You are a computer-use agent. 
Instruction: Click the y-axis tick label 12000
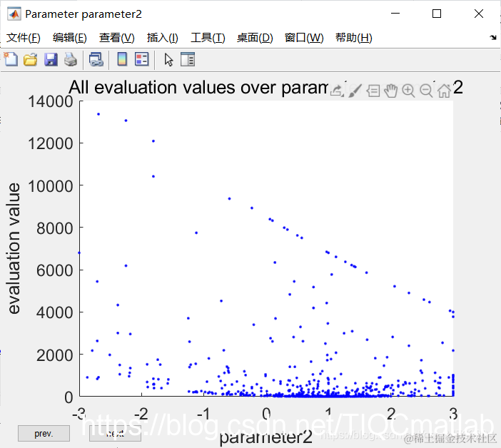tap(51, 143)
